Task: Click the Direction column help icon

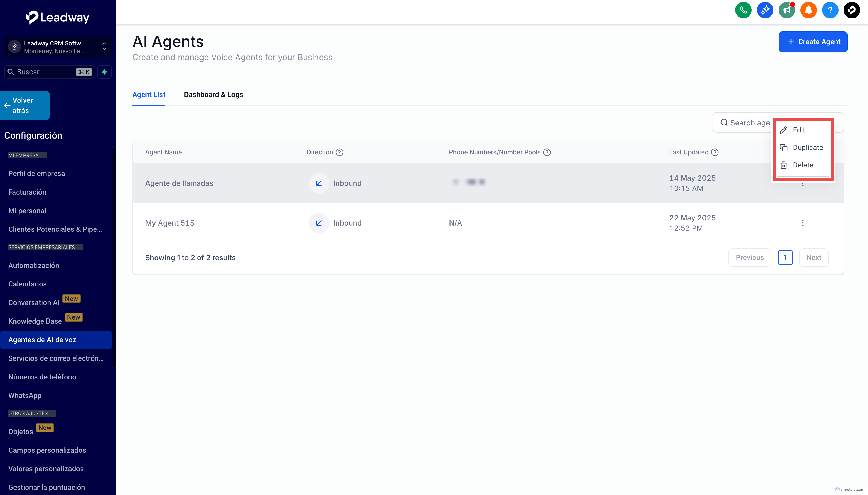Action: click(339, 152)
